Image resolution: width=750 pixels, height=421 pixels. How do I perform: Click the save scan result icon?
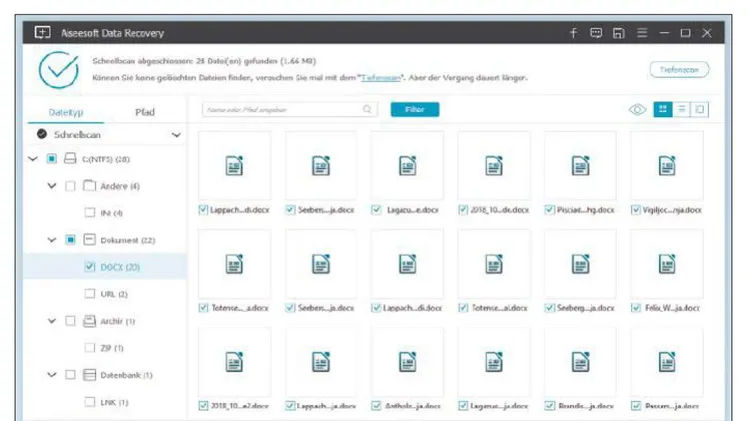[618, 33]
